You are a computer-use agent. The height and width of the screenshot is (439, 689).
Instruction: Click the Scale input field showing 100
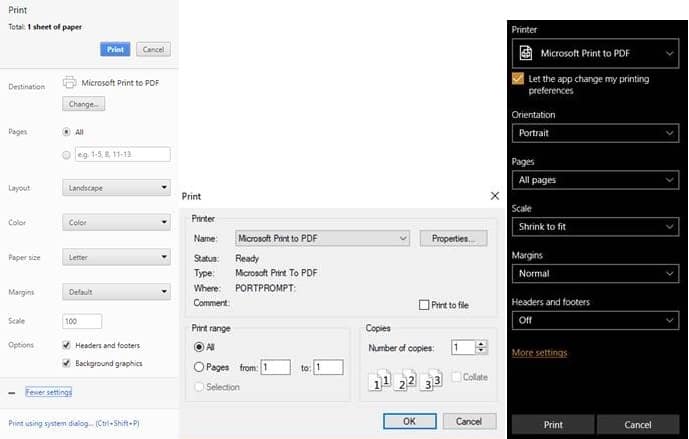pyautogui.click(x=82, y=322)
